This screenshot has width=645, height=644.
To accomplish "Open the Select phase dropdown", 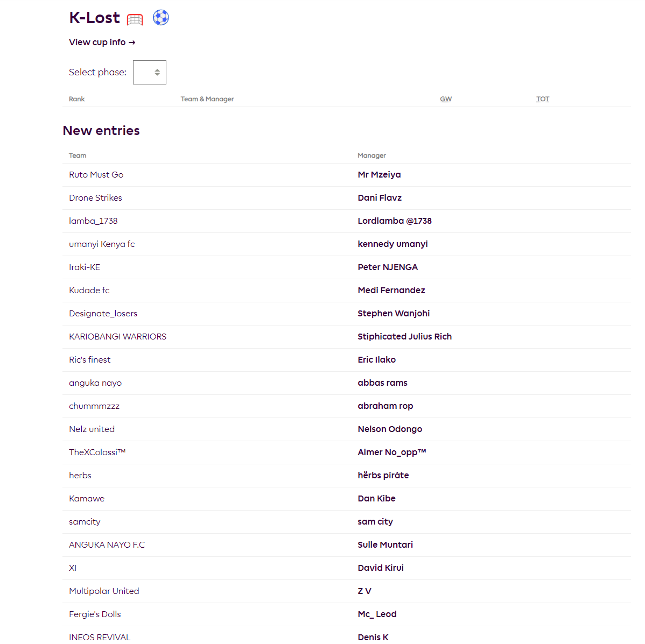I will click(x=150, y=72).
